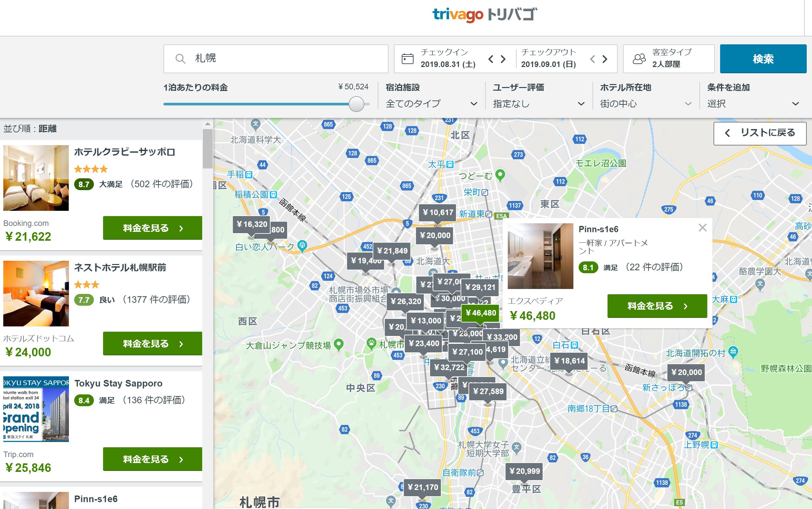Click ネストホテル札幌駅前 room thumbnail
Viewport: 812px width, 509px height.
pyautogui.click(x=36, y=293)
